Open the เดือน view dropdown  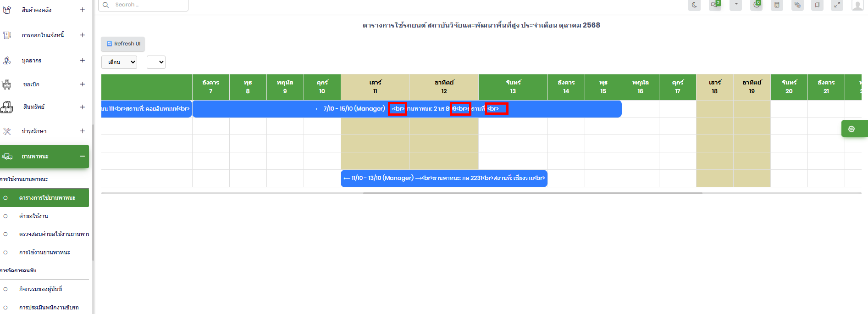[x=119, y=62]
